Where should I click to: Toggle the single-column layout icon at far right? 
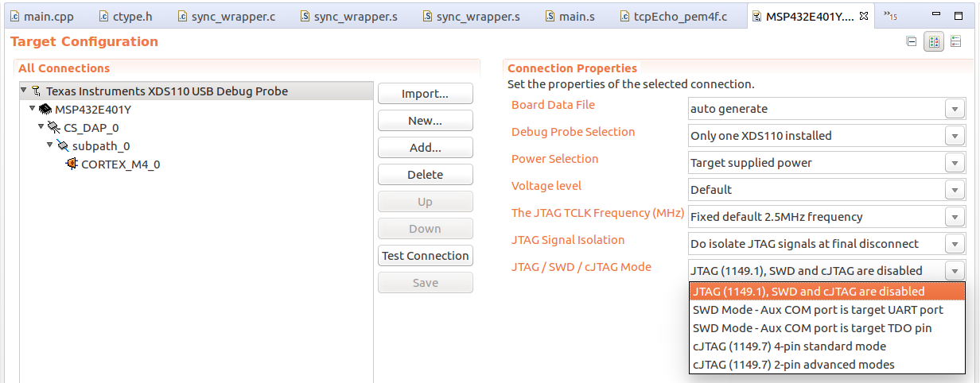coord(955,42)
